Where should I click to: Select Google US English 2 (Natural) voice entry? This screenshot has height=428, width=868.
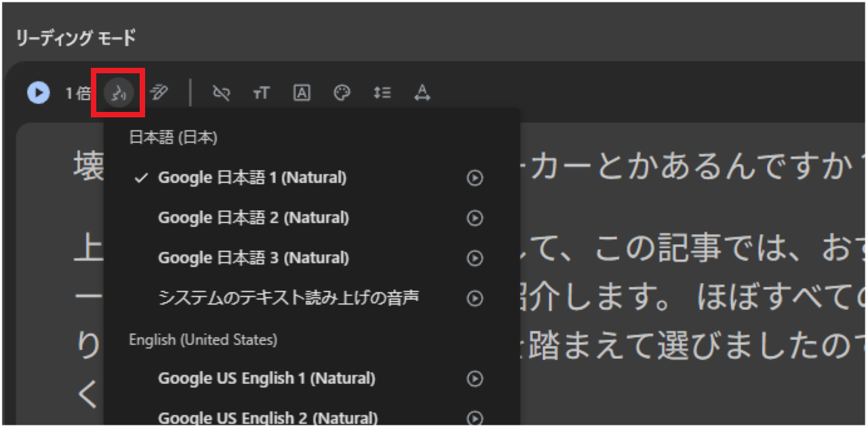[x=267, y=417]
